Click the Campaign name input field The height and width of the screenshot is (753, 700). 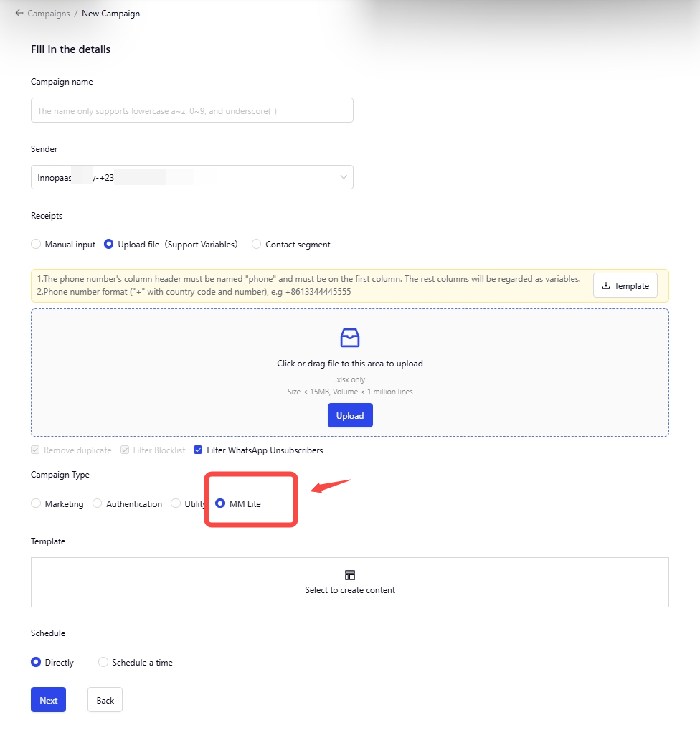pos(191,110)
